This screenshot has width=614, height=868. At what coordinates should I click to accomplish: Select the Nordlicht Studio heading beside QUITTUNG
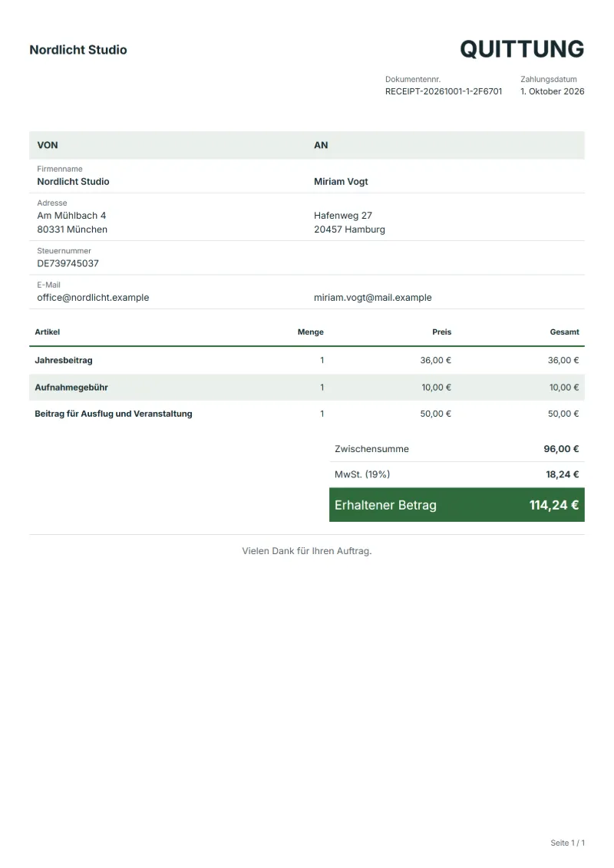pyautogui.click(x=78, y=50)
